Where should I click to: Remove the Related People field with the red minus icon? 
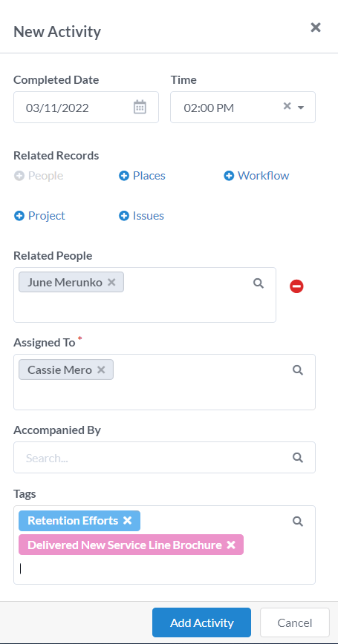pos(296,286)
